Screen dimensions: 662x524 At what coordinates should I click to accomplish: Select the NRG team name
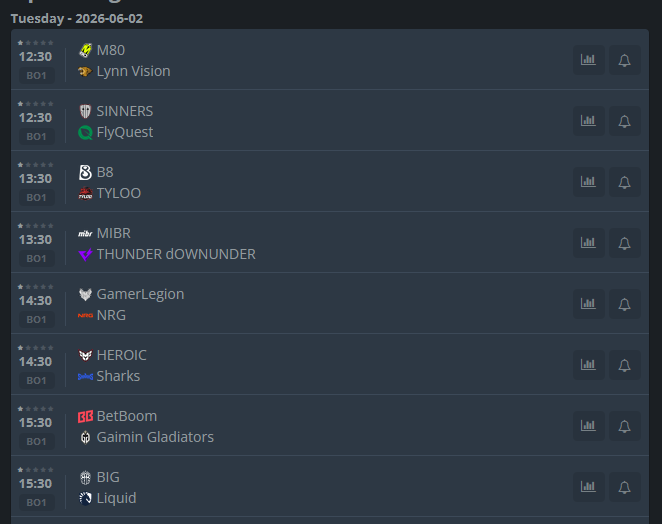[x=111, y=315]
